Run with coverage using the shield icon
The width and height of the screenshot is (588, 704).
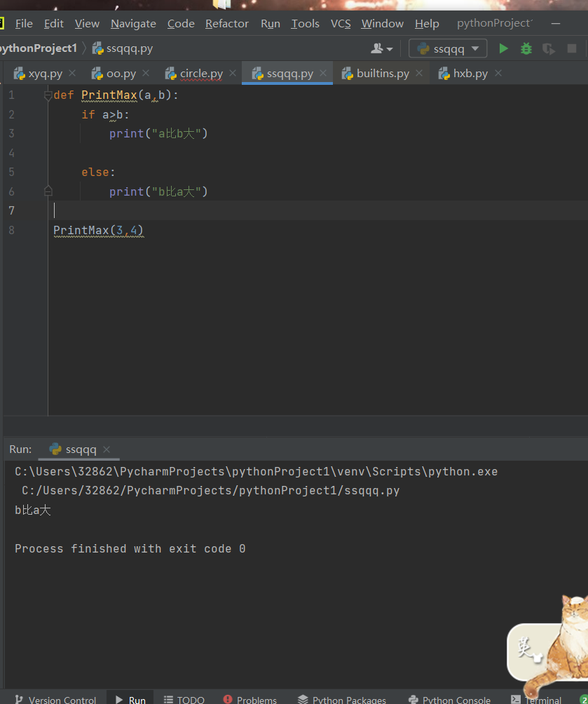(x=549, y=48)
